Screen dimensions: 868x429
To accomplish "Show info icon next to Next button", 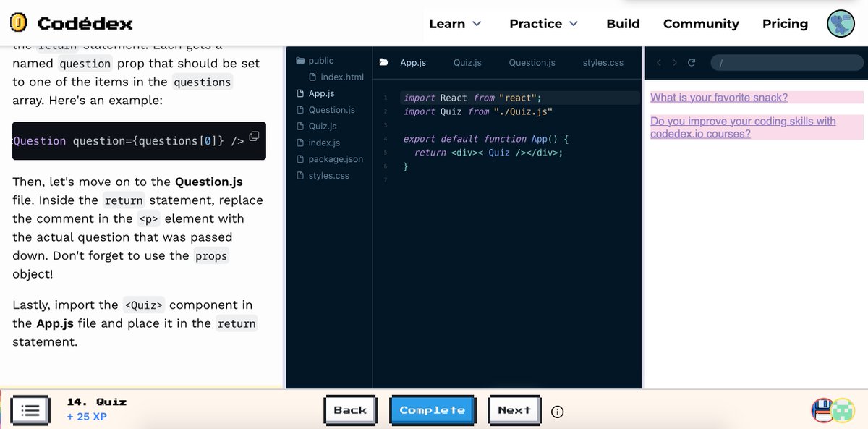I will pyautogui.click(x=557, y=412).
